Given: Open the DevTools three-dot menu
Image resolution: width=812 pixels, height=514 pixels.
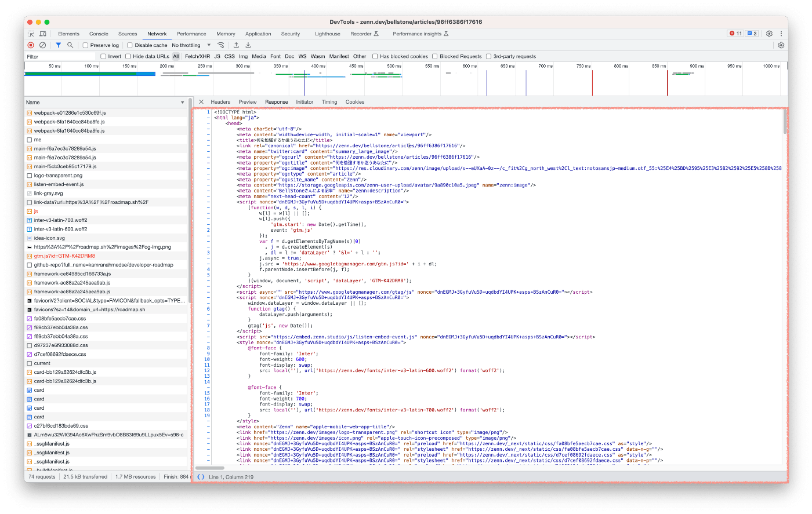Looking at the screenshot, I should 781,34.
